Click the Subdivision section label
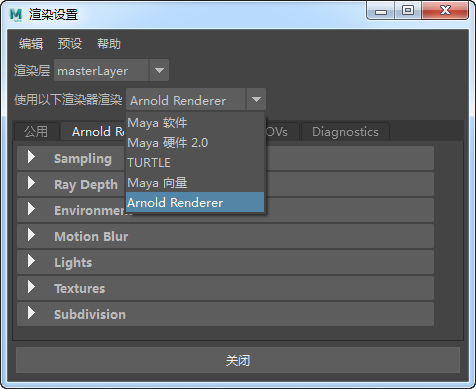Screen dimensions: 476x389 coord(90,315)
